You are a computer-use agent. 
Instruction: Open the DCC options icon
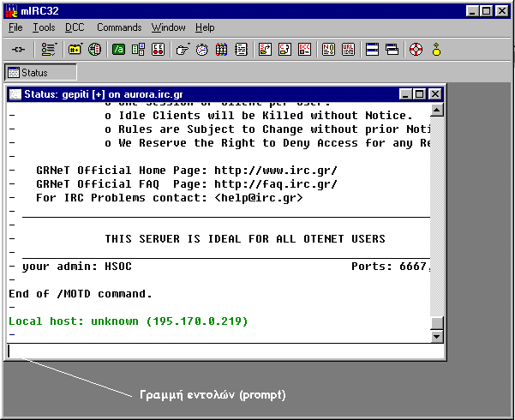[304, 50]
